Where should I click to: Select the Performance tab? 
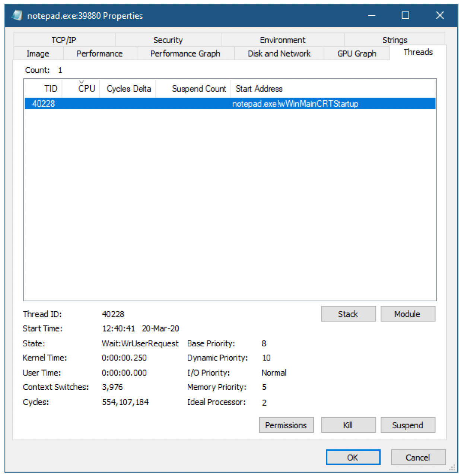tap(100, 53)
